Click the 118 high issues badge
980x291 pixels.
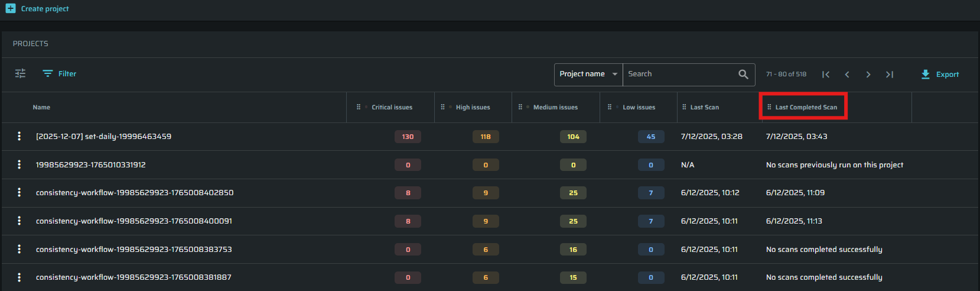[x=486, y=137]
